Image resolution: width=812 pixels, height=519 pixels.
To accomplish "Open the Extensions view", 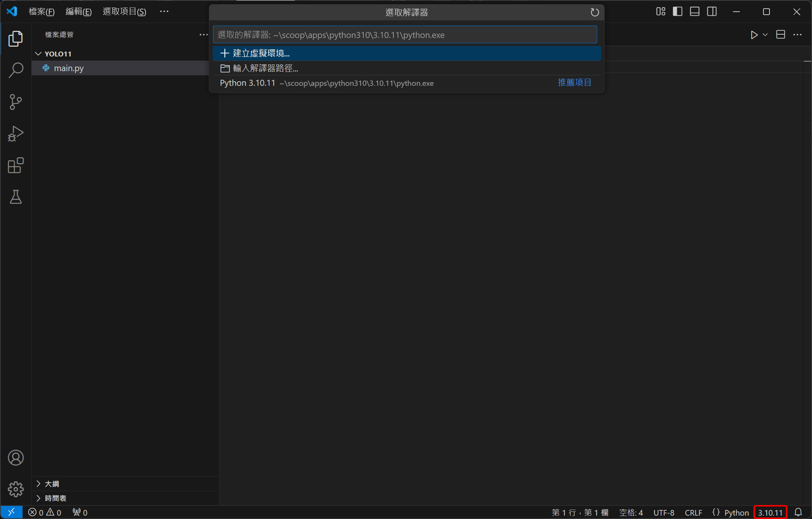I will [x=16, y=166].
